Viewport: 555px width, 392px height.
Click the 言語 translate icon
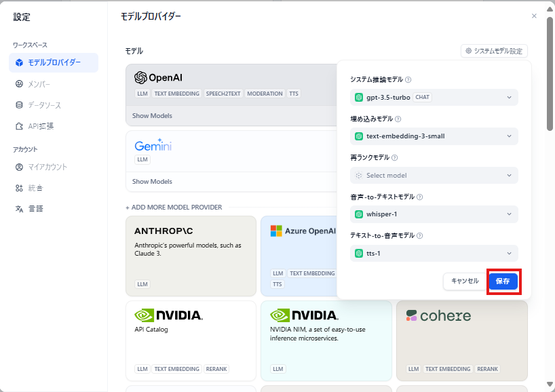coord(19,209)
